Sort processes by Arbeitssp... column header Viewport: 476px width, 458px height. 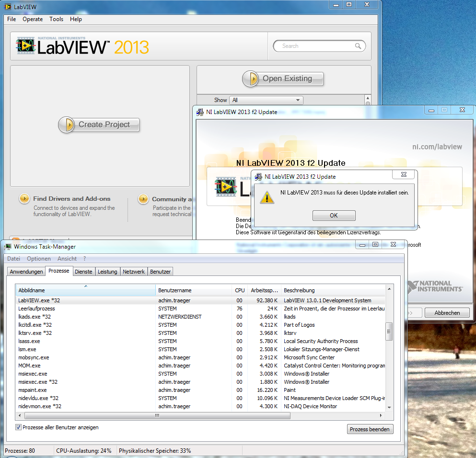(265, 290)
